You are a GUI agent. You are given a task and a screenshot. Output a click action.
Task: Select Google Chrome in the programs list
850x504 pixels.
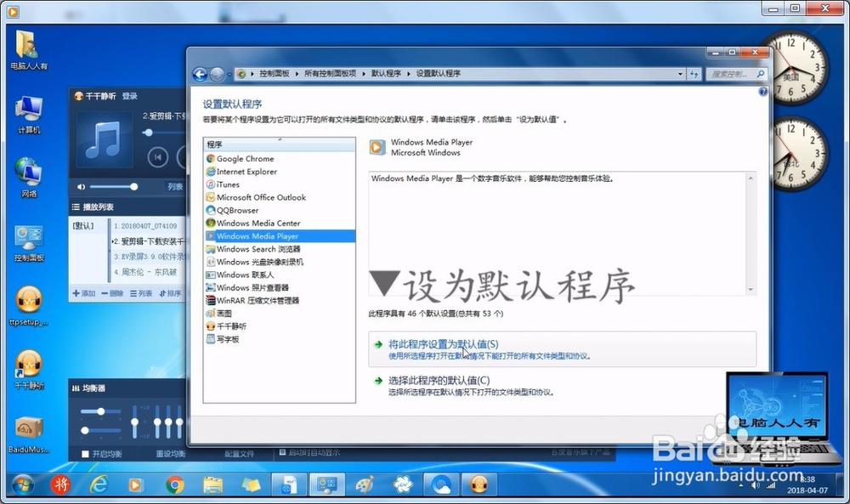coord(245,159)
